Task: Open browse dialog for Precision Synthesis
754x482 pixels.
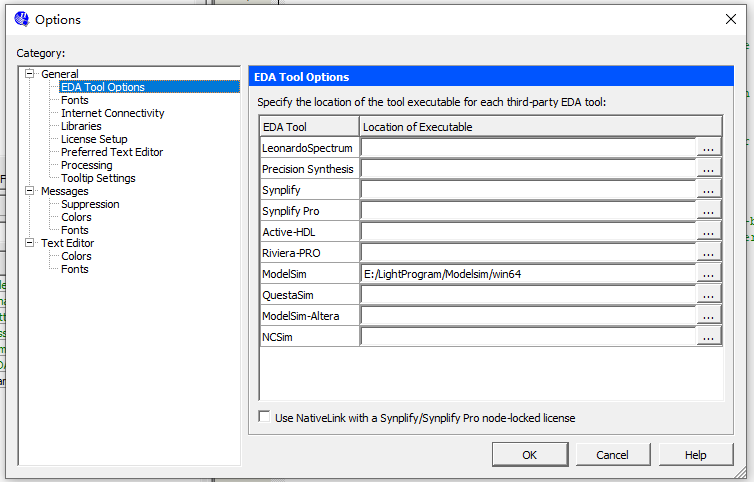Action: 709,169
